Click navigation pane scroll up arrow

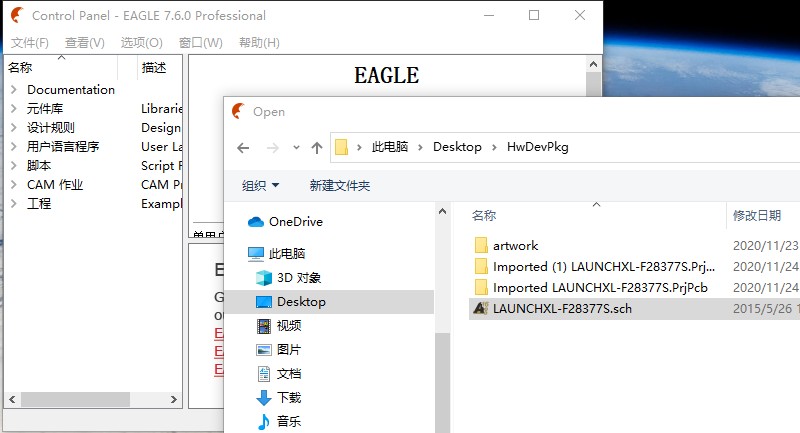pos(442,212)
